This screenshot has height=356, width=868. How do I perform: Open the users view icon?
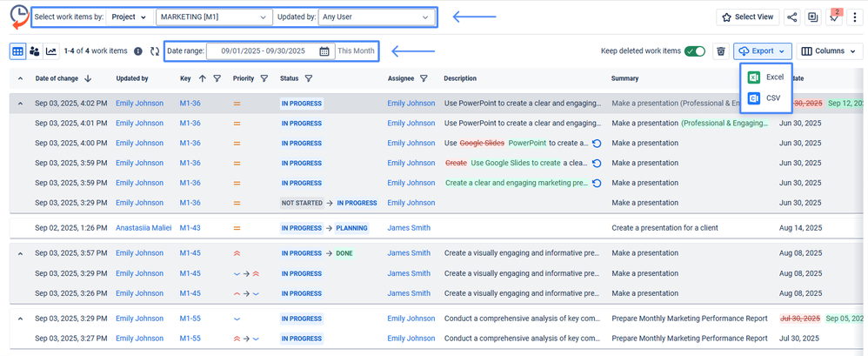35,51
